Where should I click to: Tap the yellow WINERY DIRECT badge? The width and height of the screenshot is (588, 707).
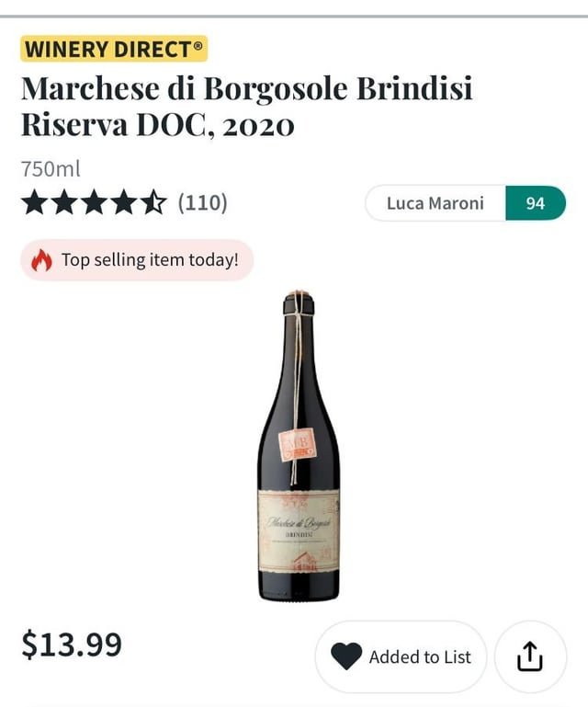point(114,49)
